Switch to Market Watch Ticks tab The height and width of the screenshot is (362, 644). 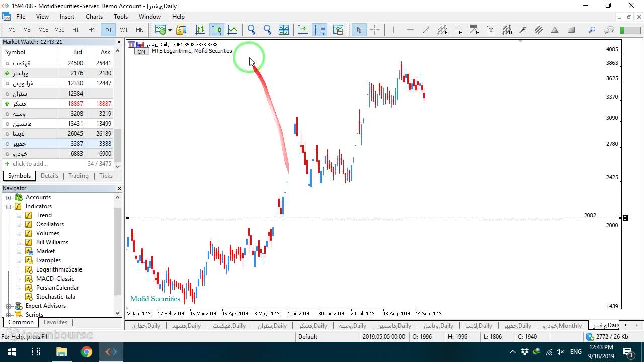coord(106,176)
